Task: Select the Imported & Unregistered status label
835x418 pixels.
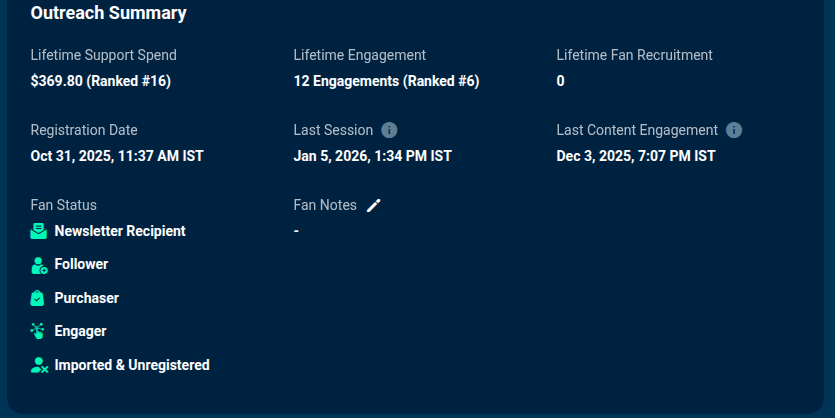Action: coord(132,365)
